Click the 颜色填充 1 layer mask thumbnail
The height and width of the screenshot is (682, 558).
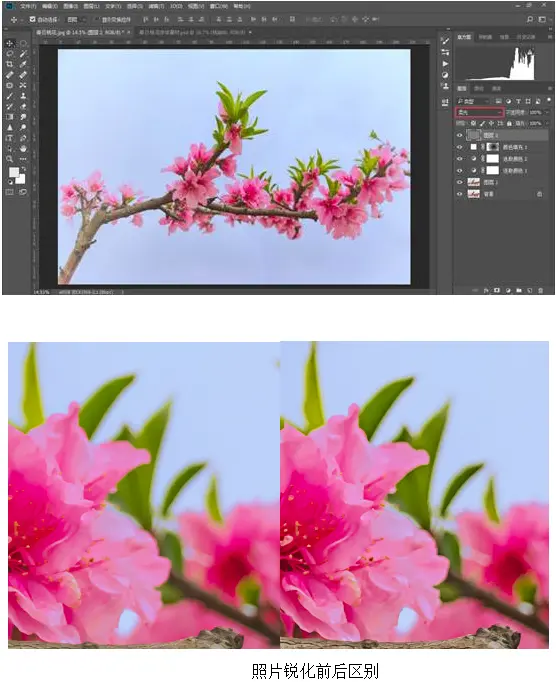pyautogui.click(x=492, y=147)
